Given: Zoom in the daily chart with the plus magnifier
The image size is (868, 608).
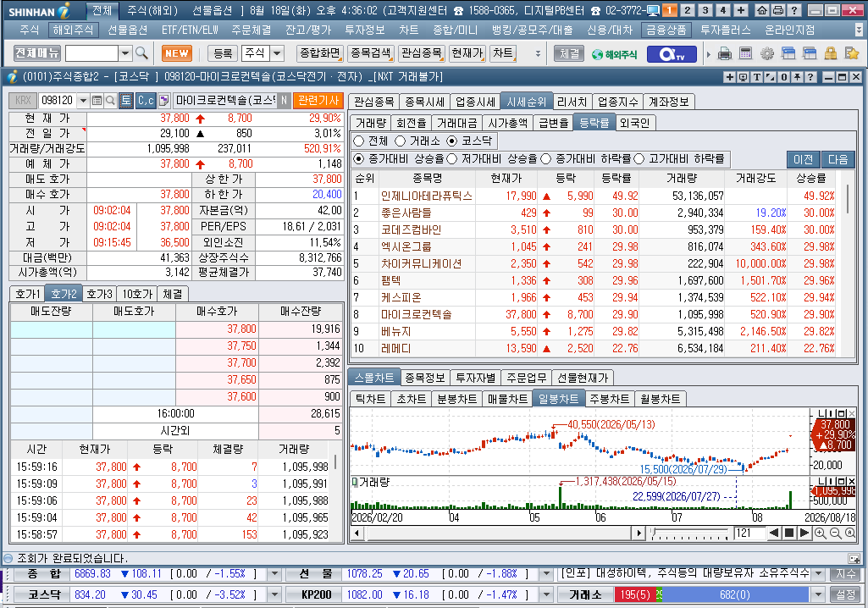Looking at the screenshot, I should (821, 533).
